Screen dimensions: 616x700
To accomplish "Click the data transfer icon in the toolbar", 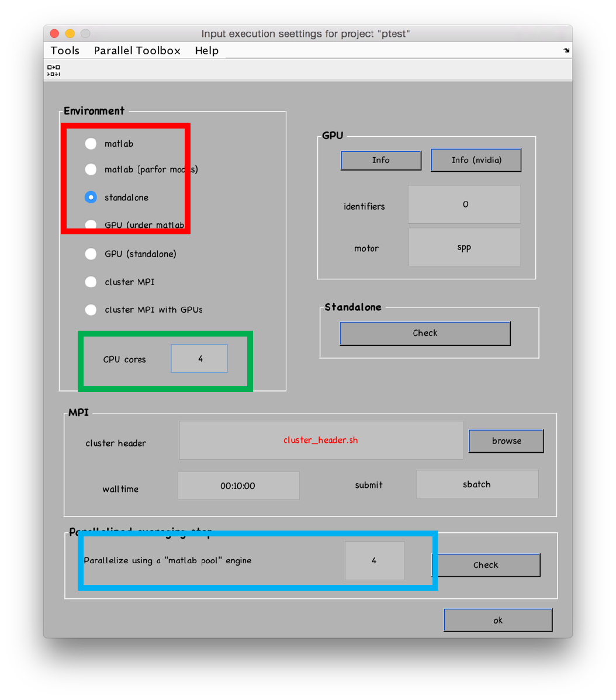I will click(53, 69).
